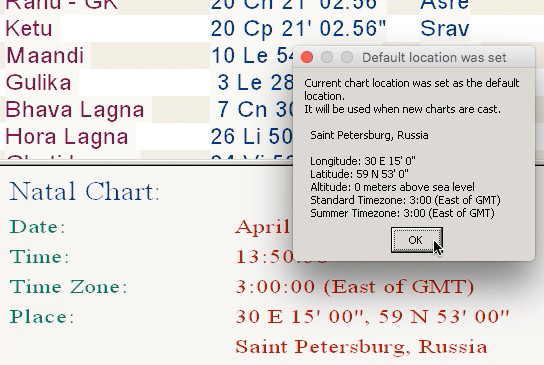Select the Gulika row label

tap(39, 83)
